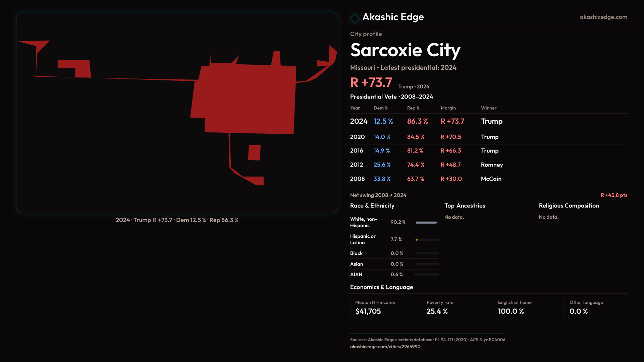Click the Top Ancestries section header
The image size is (644, 362).
[465, 206]
